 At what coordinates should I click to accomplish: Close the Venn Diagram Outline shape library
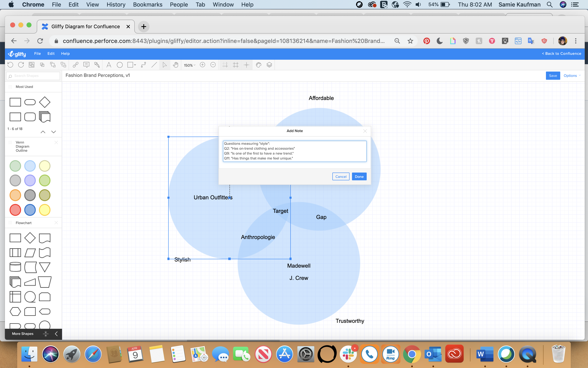[x=56, y=142]
